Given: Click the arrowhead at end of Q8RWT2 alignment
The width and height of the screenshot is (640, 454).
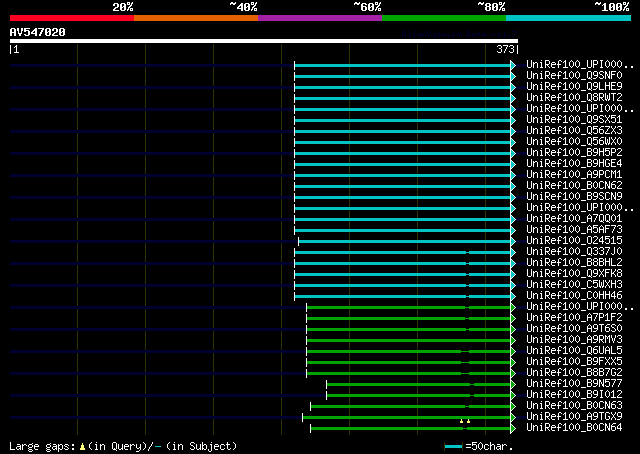Looking at the screenshot, I should coord(513,98).
